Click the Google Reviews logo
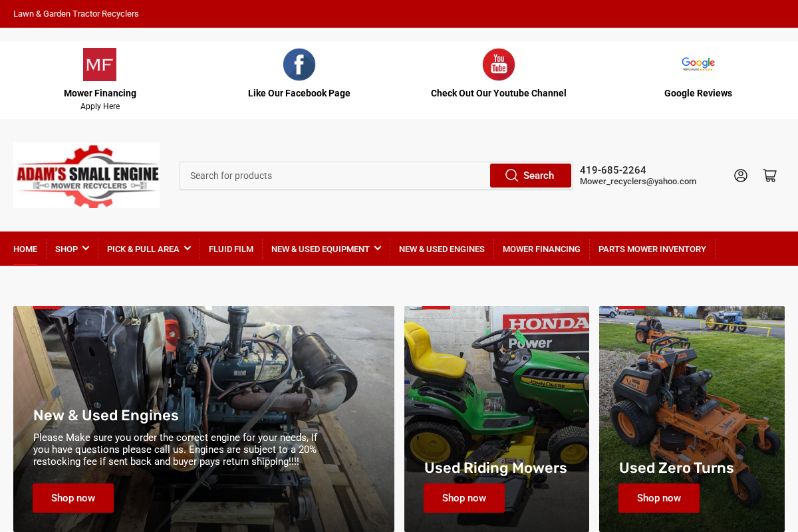The width and height of the screenshot is (798, 532). pyautogui.click(x=698, y=63)
